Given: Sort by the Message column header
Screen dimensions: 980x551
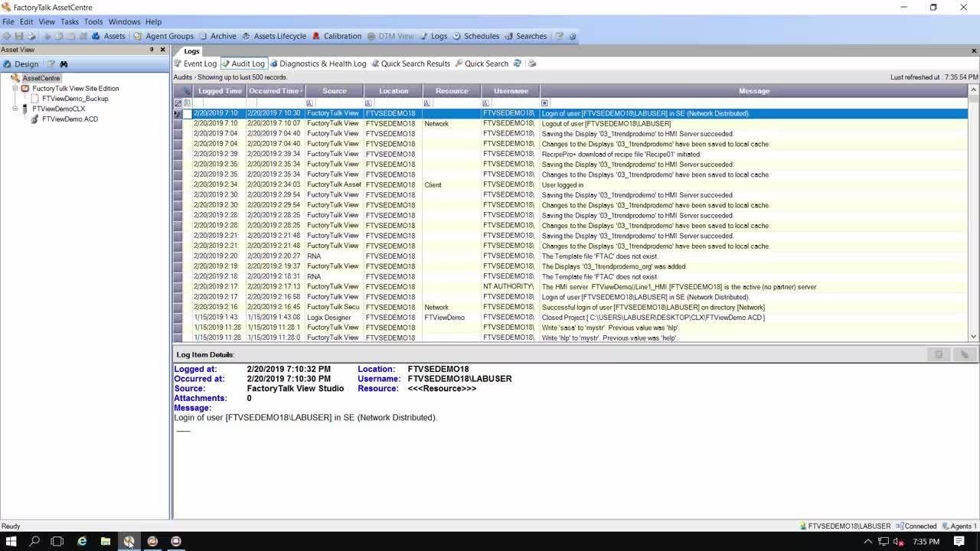Looking at the screenshot, I should tap(754, 91).
